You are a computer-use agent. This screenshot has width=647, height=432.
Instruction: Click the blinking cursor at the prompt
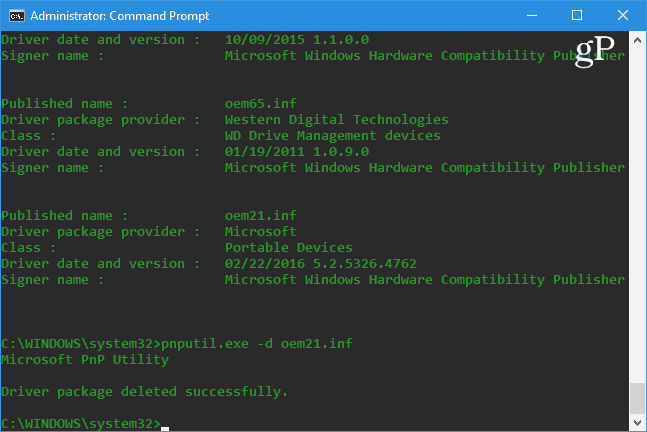pyautogui.click(x=165, y=429)
